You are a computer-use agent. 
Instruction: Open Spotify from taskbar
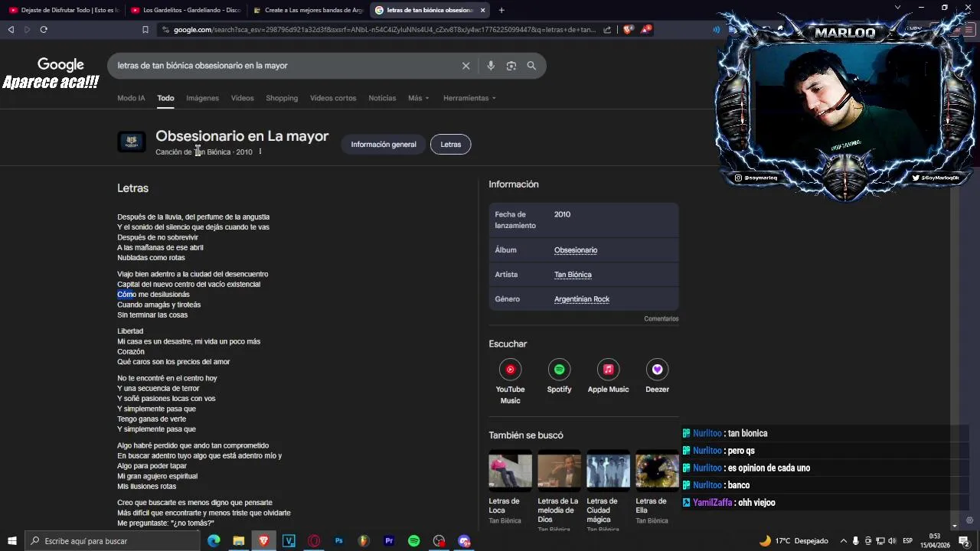point(413,541)
